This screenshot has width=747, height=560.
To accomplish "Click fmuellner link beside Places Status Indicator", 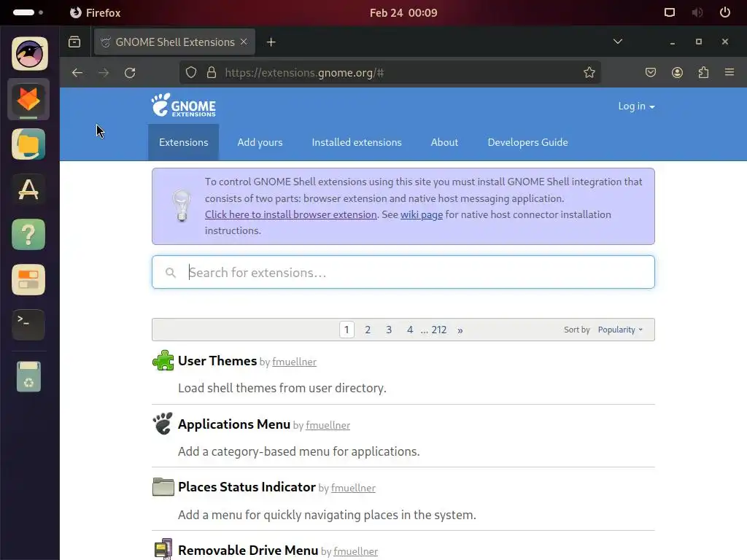I will [353, 488].
